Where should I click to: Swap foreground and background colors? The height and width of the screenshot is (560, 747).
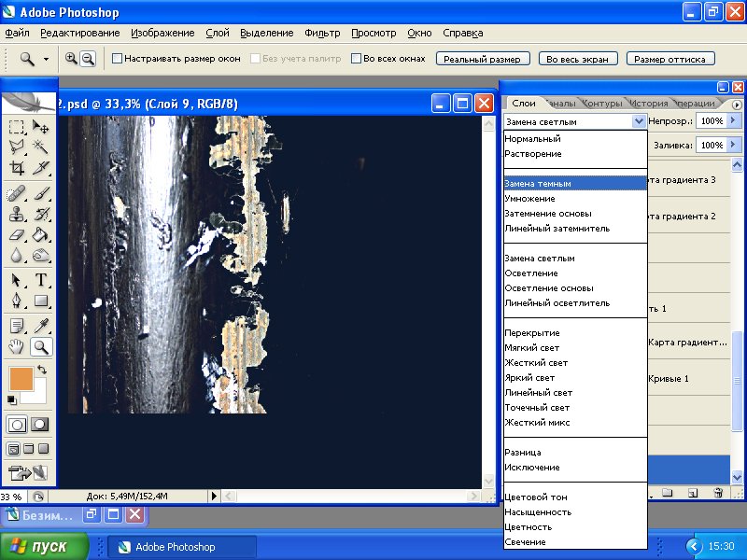[x=43, y=370]
